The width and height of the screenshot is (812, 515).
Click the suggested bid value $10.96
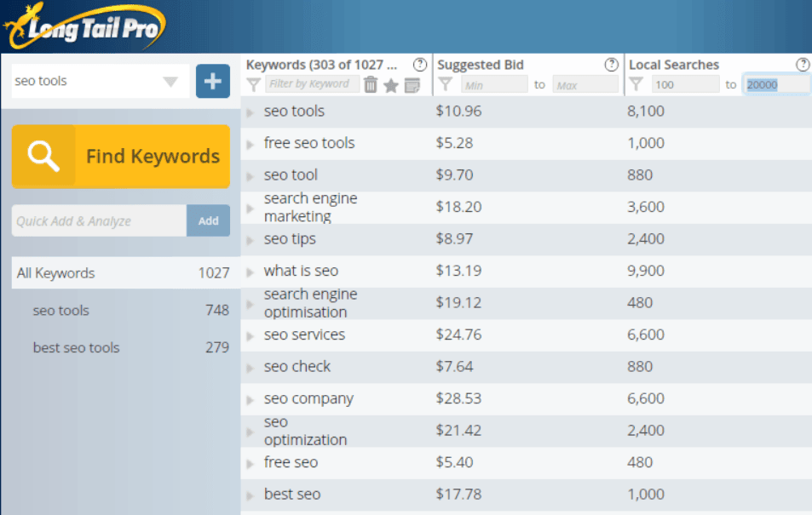coord(458,111)
